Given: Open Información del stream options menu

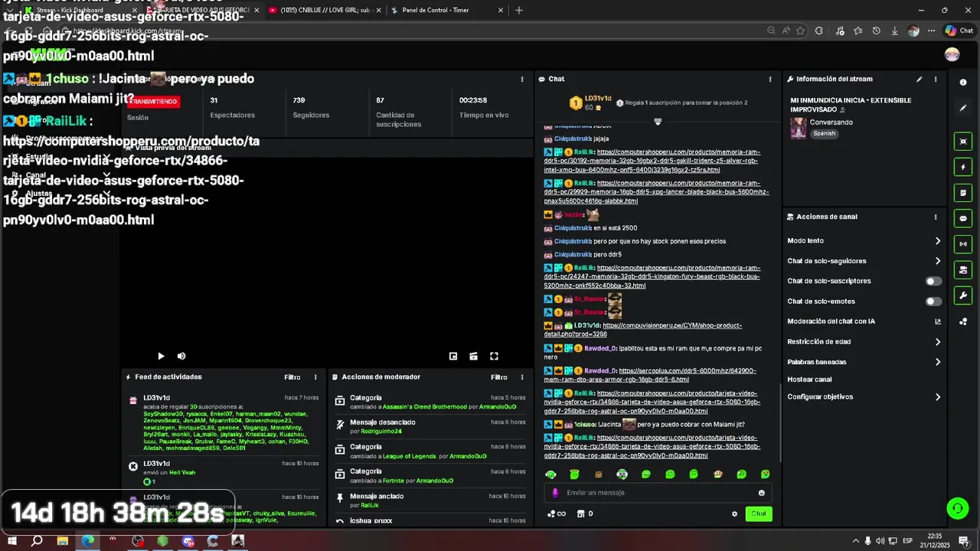Looking at the screenshot, I should (x=936, y=79).
